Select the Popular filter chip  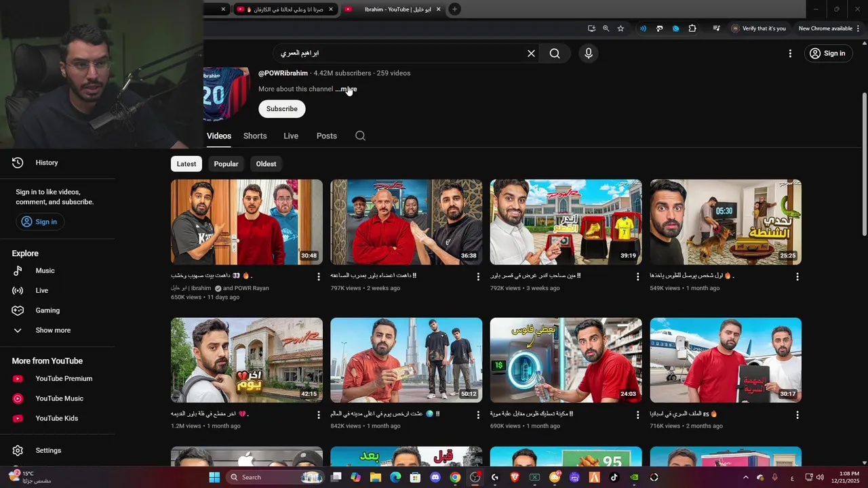coord(226,164)
